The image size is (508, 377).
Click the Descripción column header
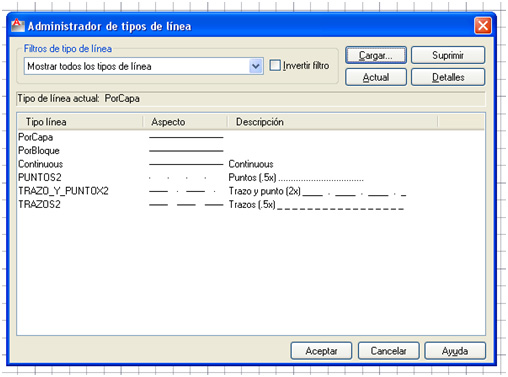(x=332, y=122)
